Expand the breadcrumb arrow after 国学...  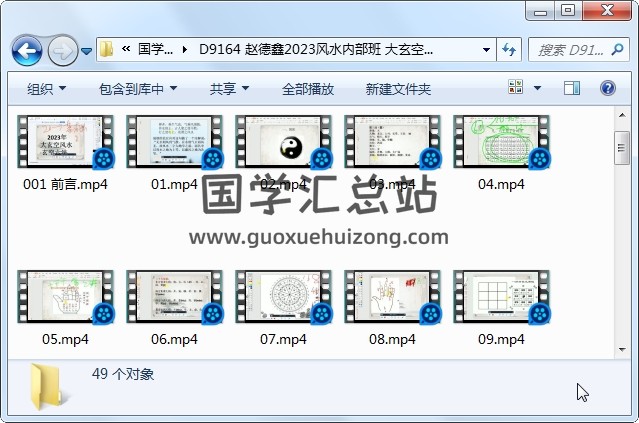click(x=185, y=50)
